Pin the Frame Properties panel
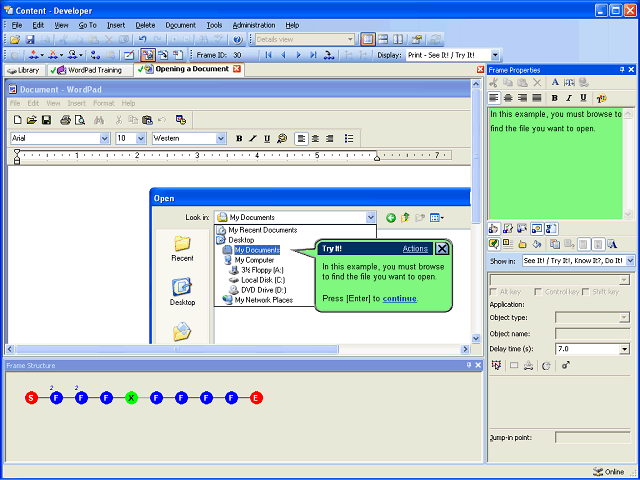Viewport: 640px width, 480px height. [x=622, y=70]
